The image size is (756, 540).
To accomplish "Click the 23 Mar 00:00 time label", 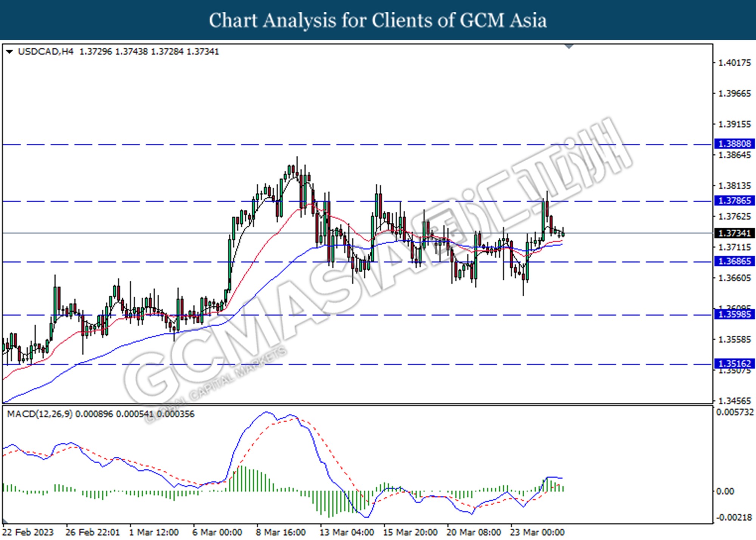I will click(538, 532).
